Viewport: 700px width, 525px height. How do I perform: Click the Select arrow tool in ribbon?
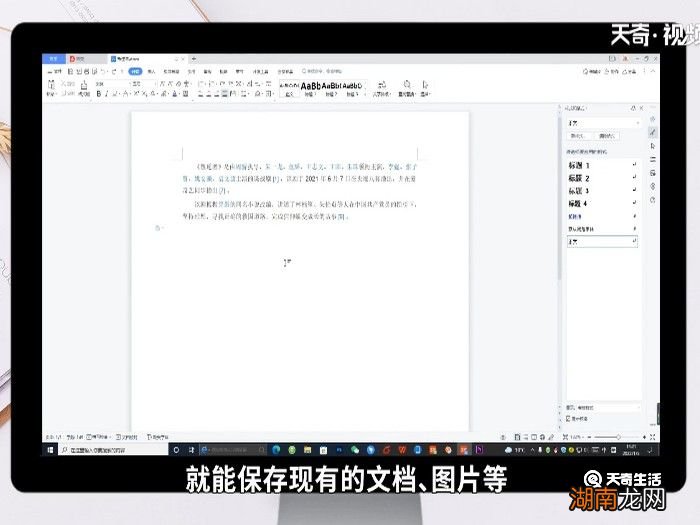pos(425,85)
